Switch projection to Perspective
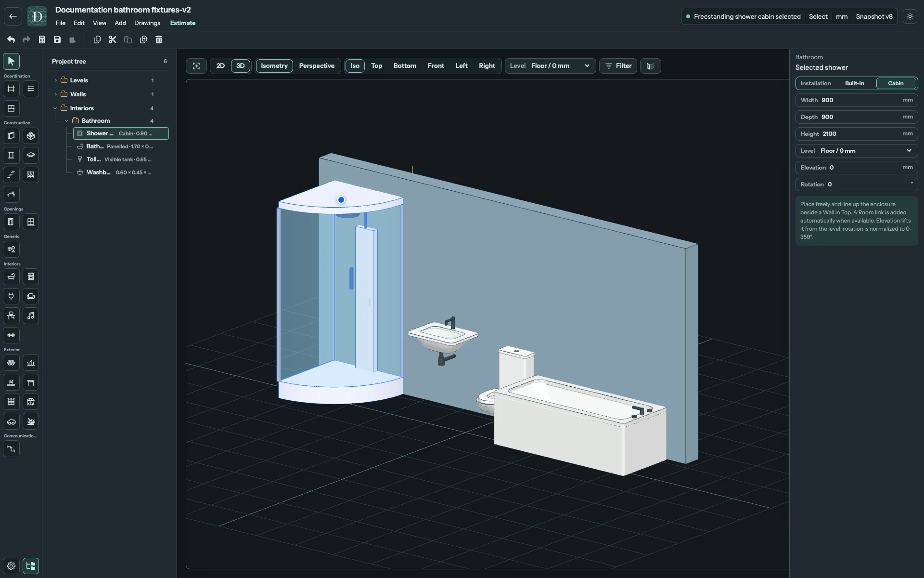The height and width of the screenshot is (578, 924). click(x=317, y=66)
